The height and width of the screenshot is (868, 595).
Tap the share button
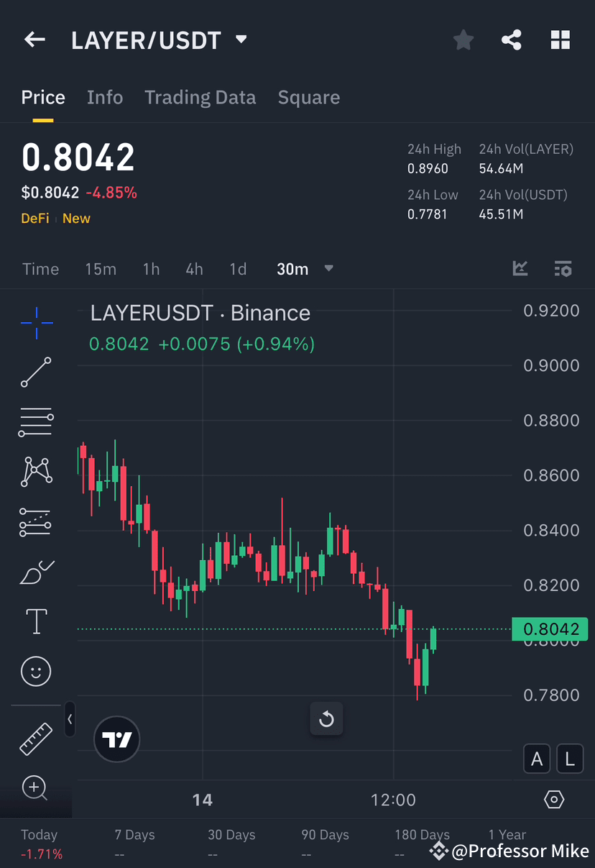click(512, 40)
